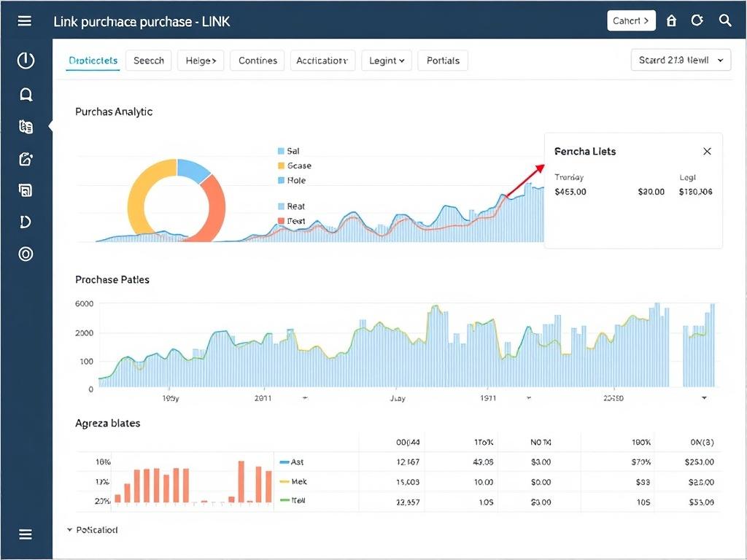Screen dimensions: 747x560
Task: Close the Fencha Liets popup
Action: 707,151
